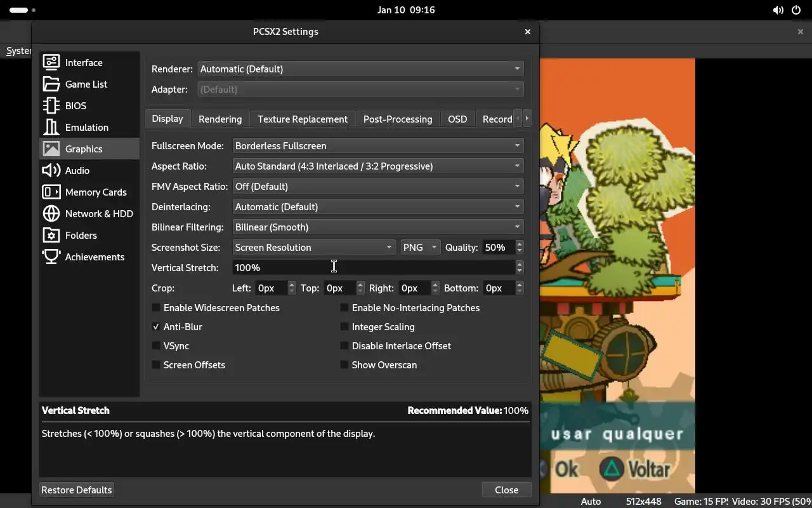Open the Audio speaker icon

pyautogui.click(x=51, y=170)
